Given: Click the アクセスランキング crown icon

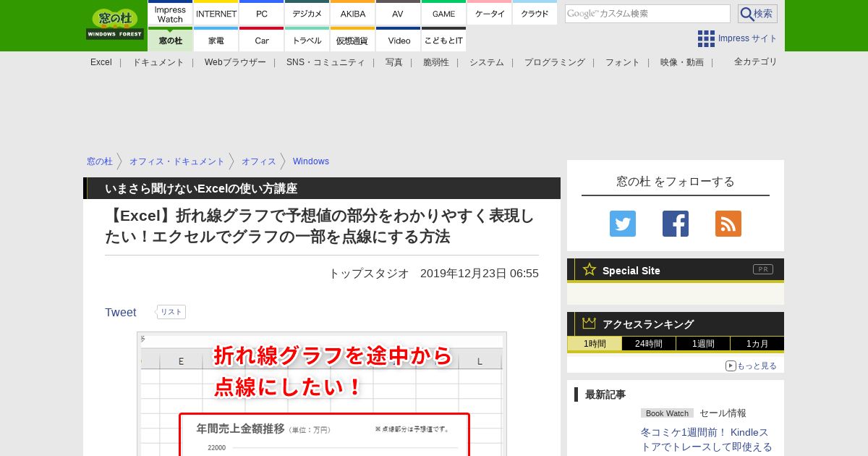Looking at the screenshot, I should [590, 323].
